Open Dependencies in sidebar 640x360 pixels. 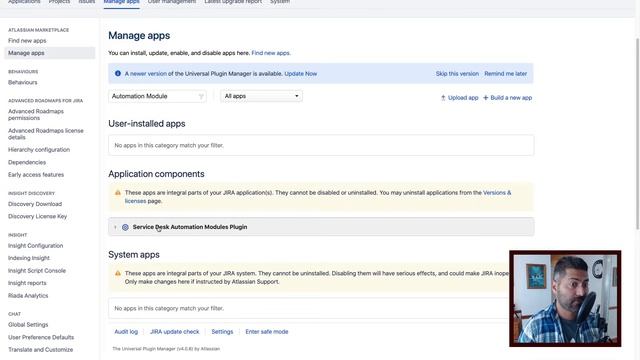pyautogui.click(x=27, y=162)
